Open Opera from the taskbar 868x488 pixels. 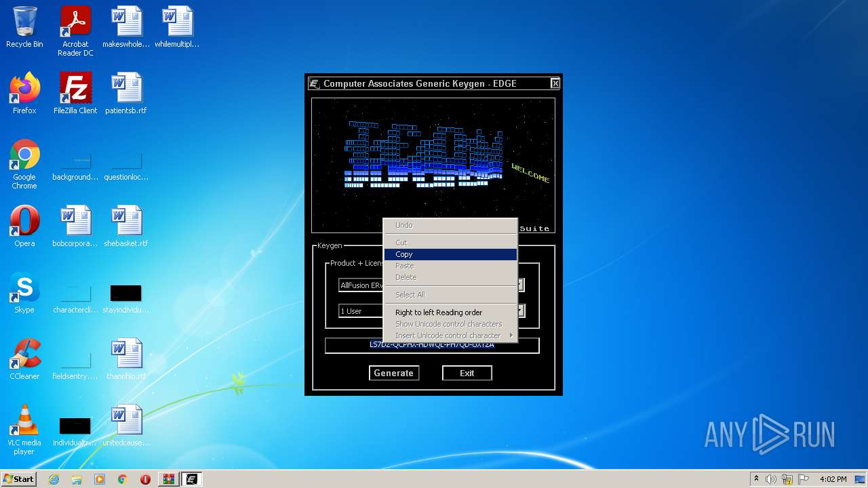145,479
